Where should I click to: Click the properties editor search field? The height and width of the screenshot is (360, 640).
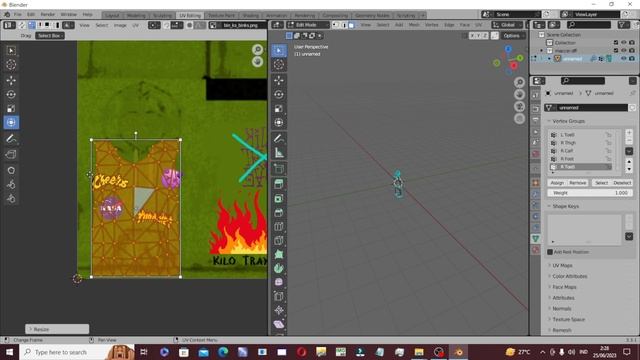(x=583, y=81)
